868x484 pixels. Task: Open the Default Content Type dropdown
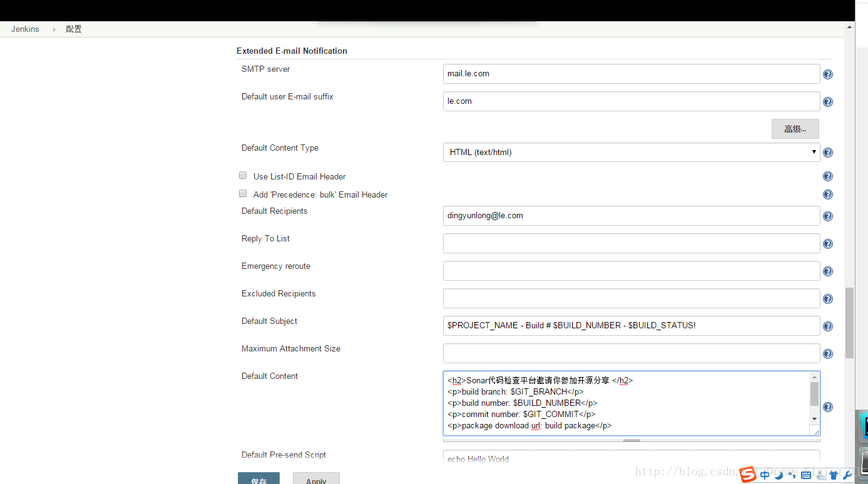631,152
